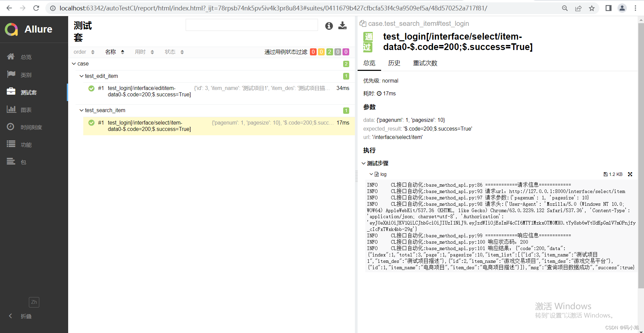Collapse the case tree node

[74, 63]
